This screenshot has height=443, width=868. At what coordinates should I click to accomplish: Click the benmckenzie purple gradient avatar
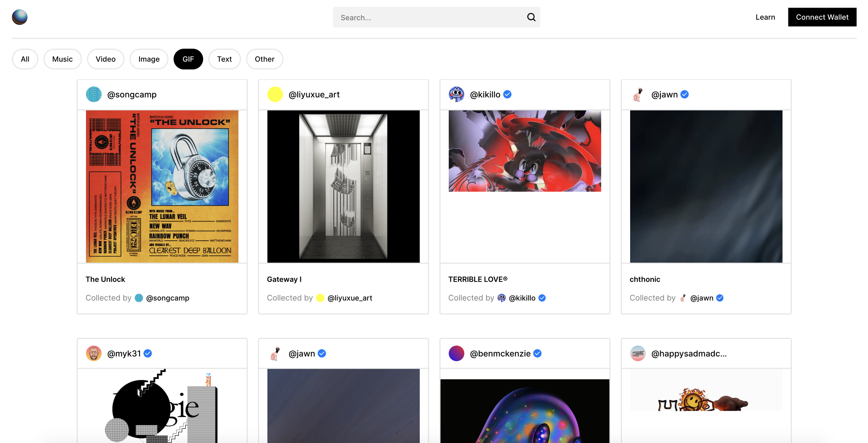click(456, 353)
